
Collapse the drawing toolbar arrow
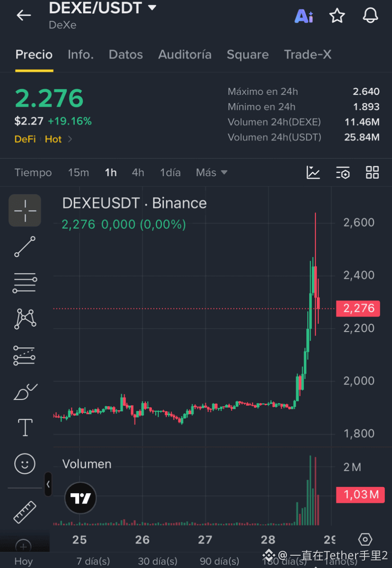pyautogui.click(x=48, y=484)
